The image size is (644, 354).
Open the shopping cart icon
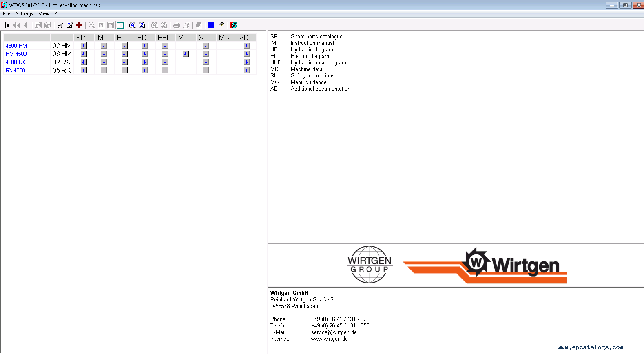pyautogui.click(x=60, y=25)
